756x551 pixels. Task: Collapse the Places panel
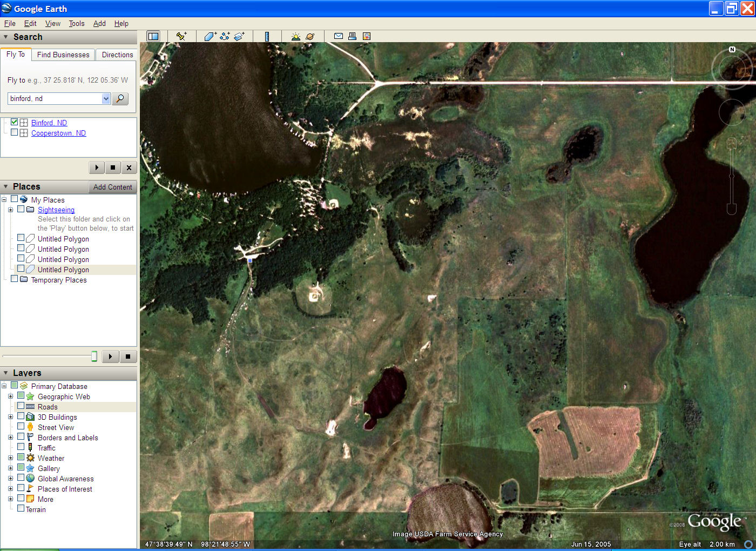(6, 186)
